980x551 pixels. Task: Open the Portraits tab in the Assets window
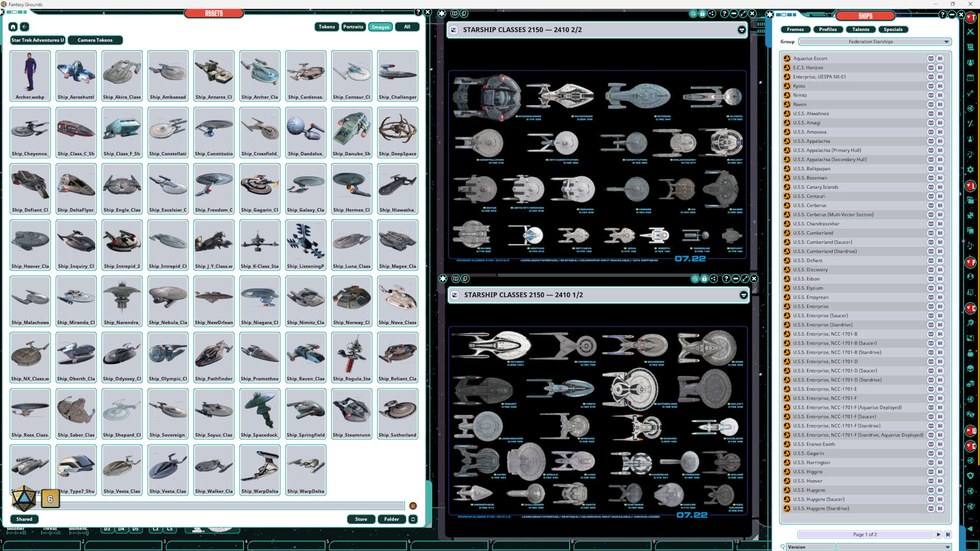point(353,27)
